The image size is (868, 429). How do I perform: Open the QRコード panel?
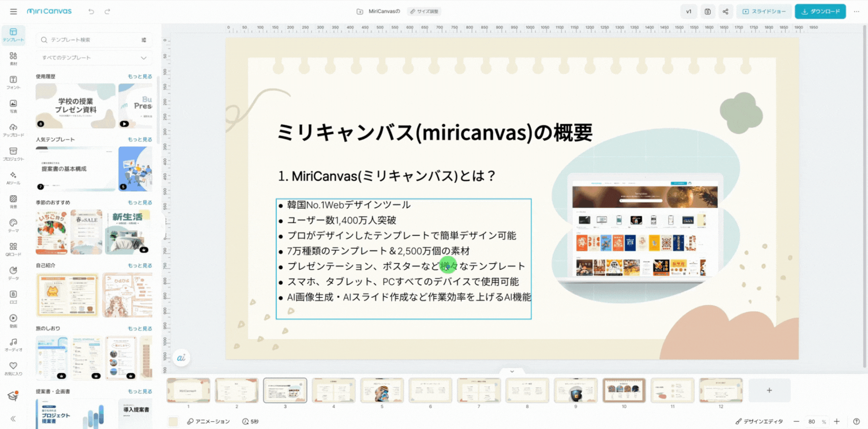coord(13,250)
